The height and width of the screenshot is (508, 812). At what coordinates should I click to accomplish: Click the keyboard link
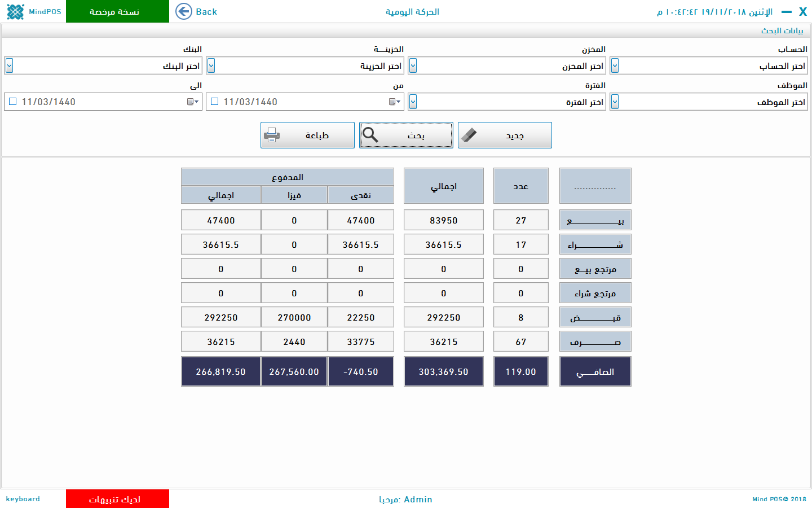(x=23, y=499)
